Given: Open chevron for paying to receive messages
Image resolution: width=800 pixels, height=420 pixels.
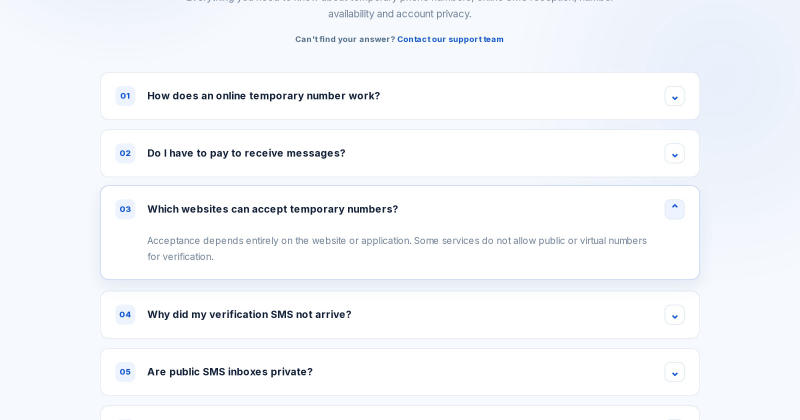Looking at the screenshot, I should click(x=674, y=154).
